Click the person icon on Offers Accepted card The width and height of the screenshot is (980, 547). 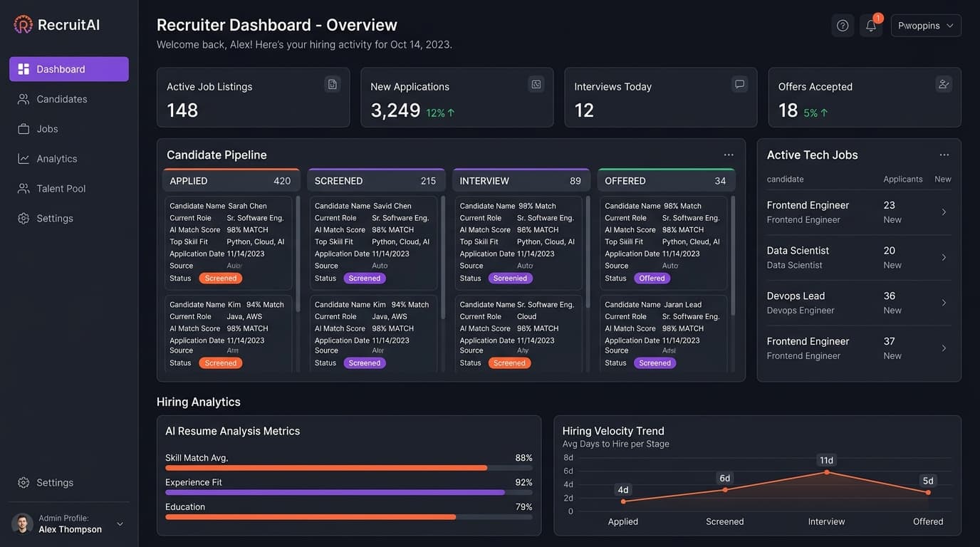tap(944, 84)
